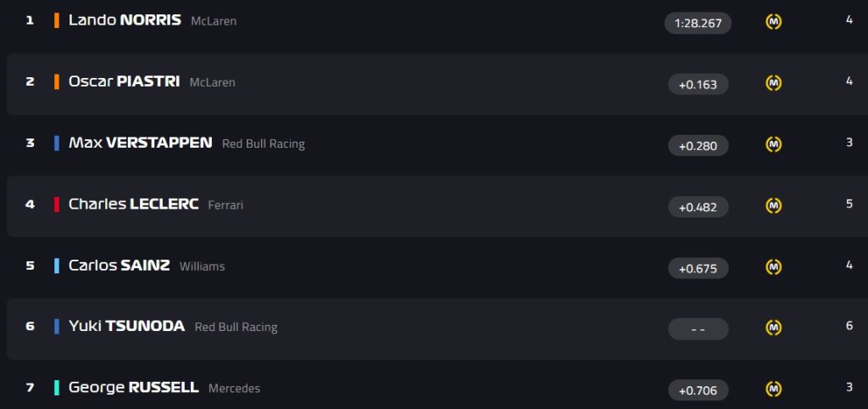Click the 1:28.267 lap time badge

pos(698,23)
